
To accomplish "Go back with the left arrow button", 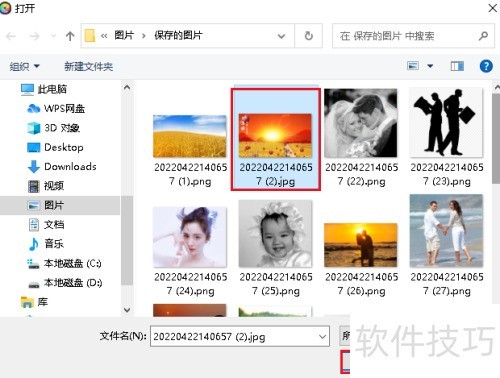I will [x=11, y=36].
